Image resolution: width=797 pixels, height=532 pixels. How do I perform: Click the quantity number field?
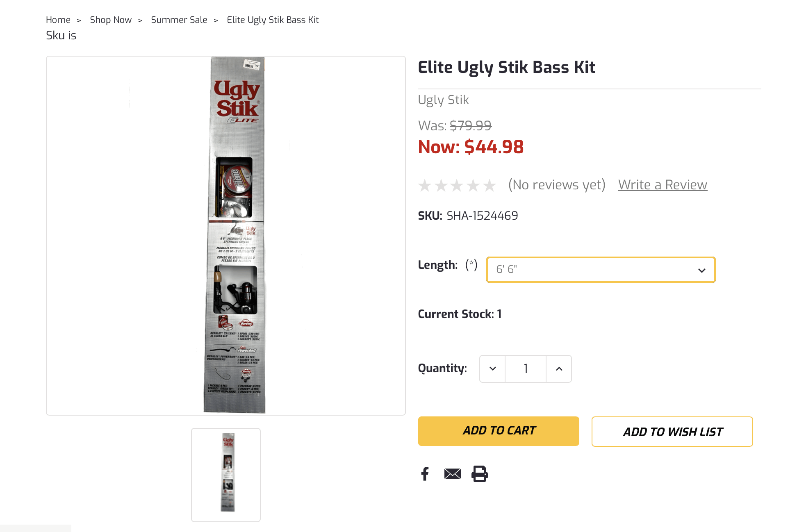pos(526,369)
